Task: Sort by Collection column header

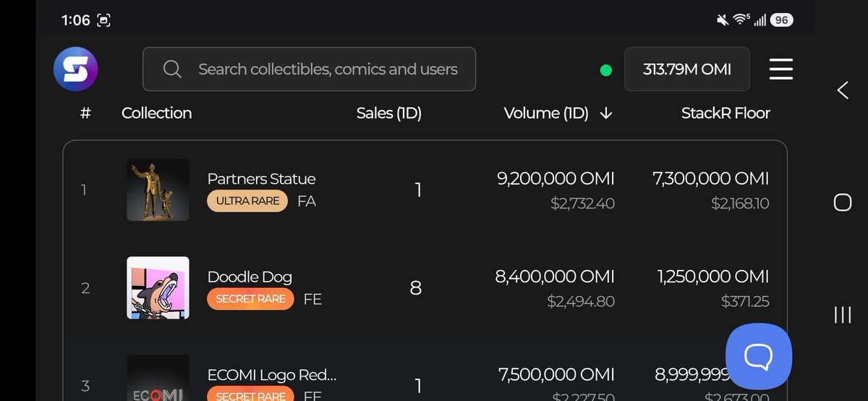Action: (x=157, y=113)
